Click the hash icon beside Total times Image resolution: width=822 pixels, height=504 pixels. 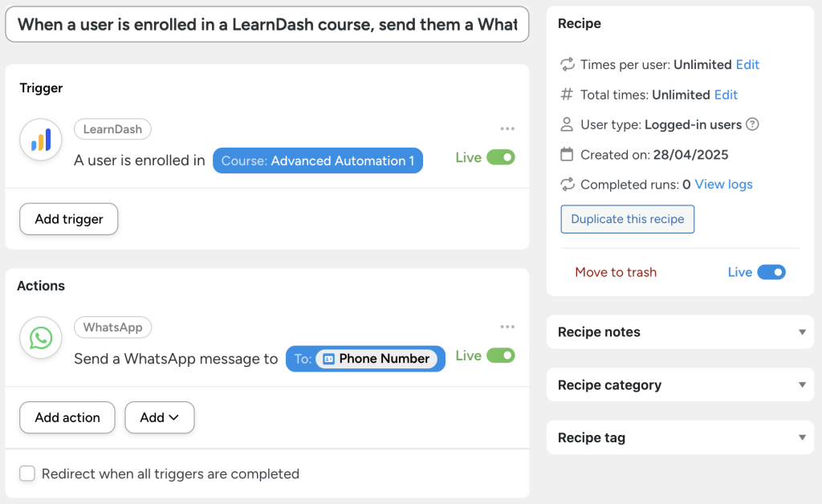[568, 95]
